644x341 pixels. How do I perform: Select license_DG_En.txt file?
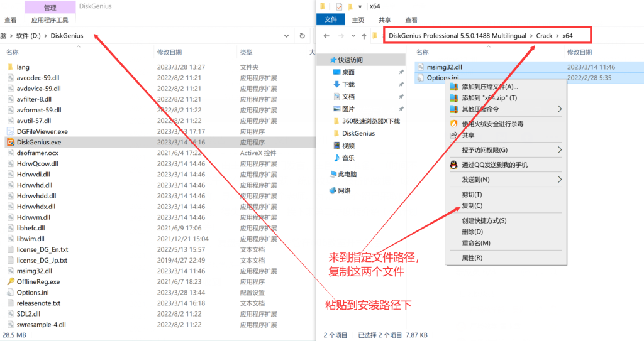(x=42, y=249)
